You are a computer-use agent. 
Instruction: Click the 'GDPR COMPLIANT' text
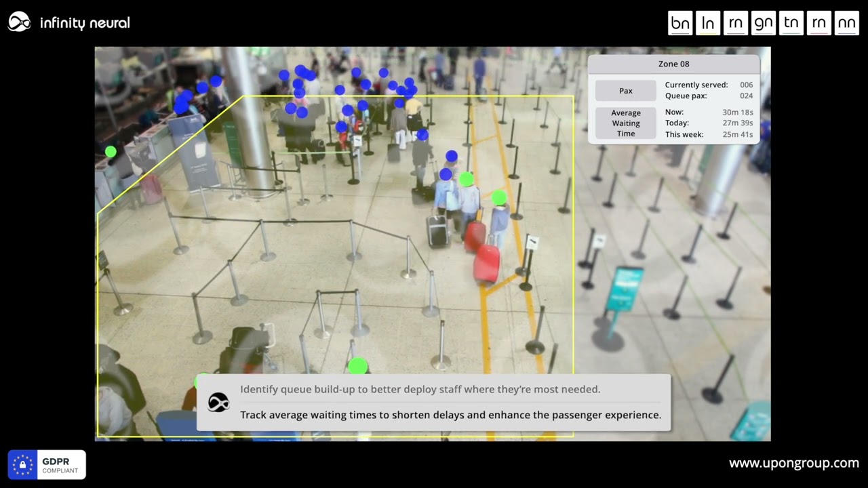(60, 466)
